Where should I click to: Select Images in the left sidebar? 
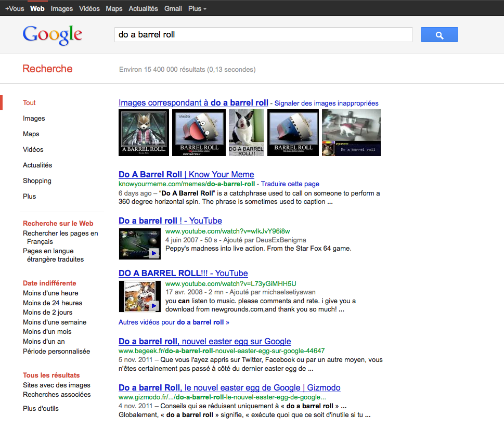[34, 119]
